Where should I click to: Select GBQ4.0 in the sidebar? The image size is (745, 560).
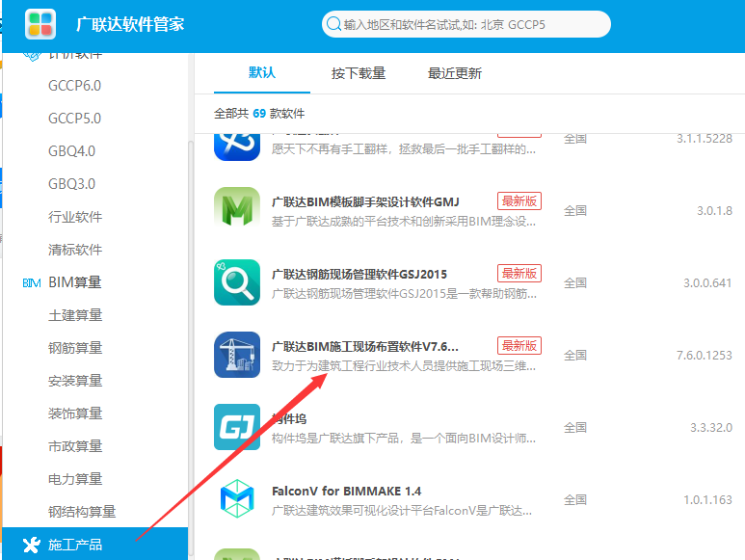tap(71, 151)
